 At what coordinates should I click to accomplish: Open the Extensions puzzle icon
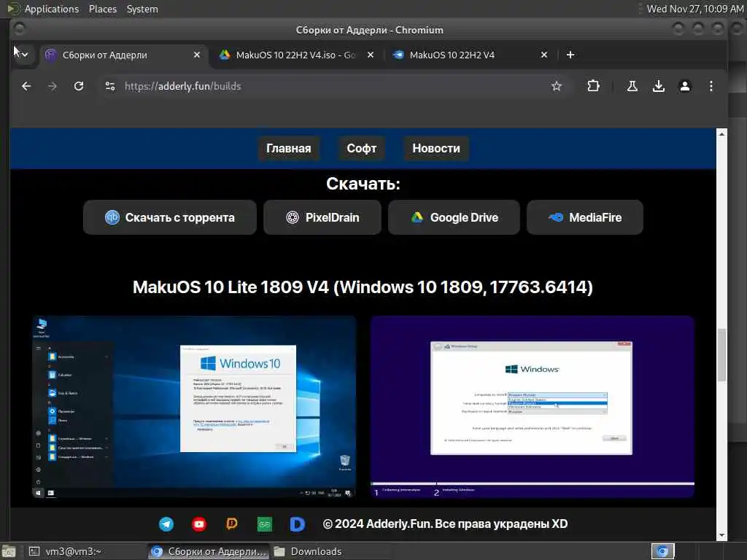point(593,86)
